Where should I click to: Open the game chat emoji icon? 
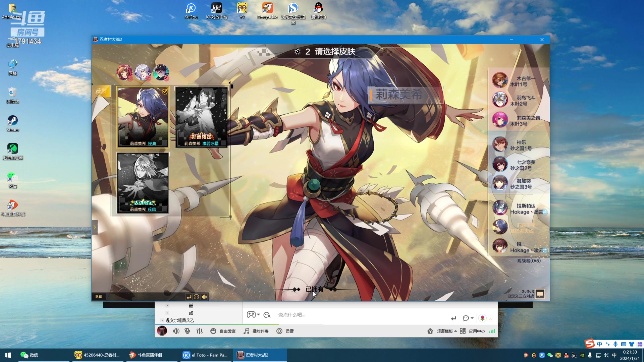tap(197, 297)
